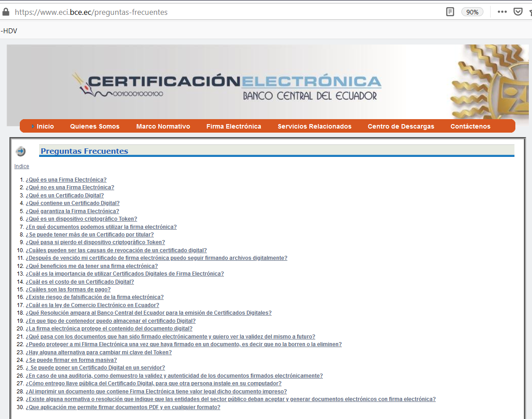Navigate to Contáctenos

click(470, 126)
